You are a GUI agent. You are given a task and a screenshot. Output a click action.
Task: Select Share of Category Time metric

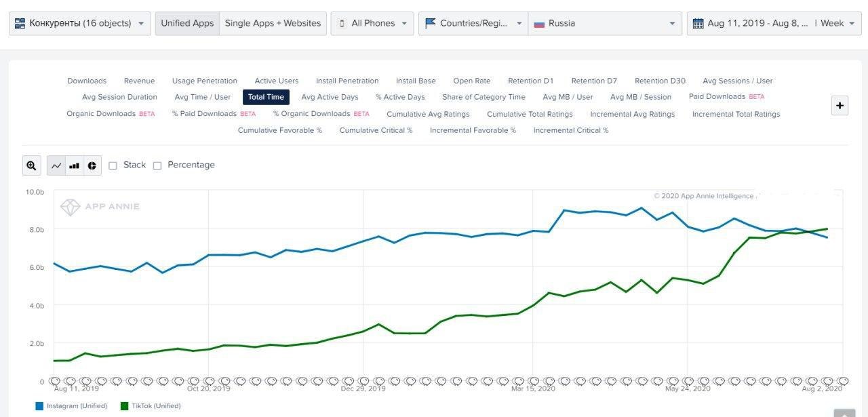(484, 97)
